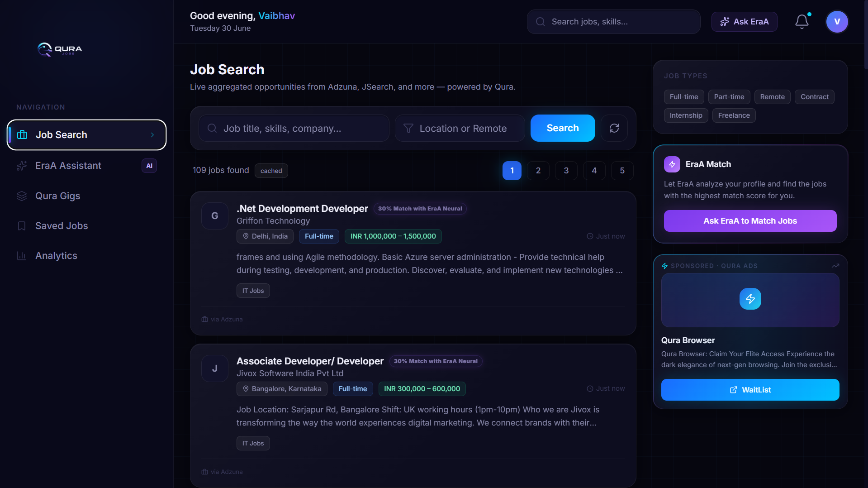Open Analytics in the sidebar
Viewport: 868px width, 488px height.
tap(86, 256)
